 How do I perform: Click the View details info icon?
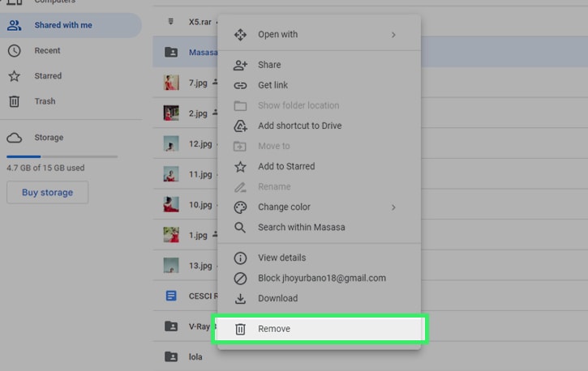(240, 258)
